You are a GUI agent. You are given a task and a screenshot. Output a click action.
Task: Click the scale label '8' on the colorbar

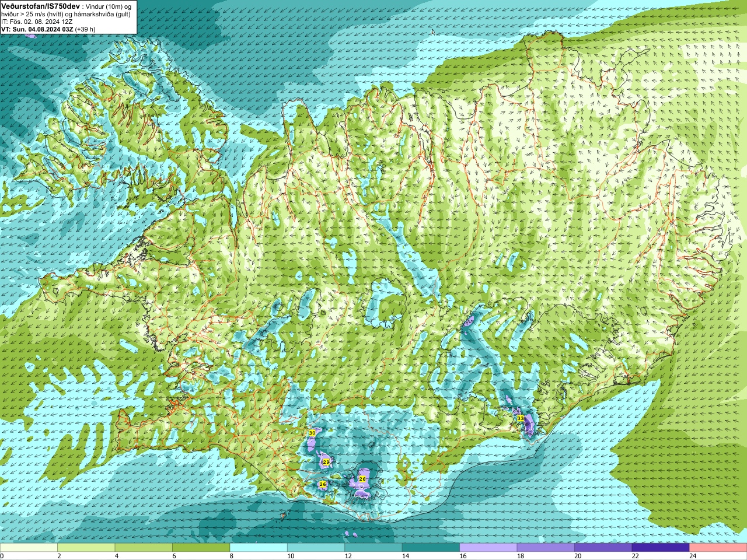tap(231, 556)
